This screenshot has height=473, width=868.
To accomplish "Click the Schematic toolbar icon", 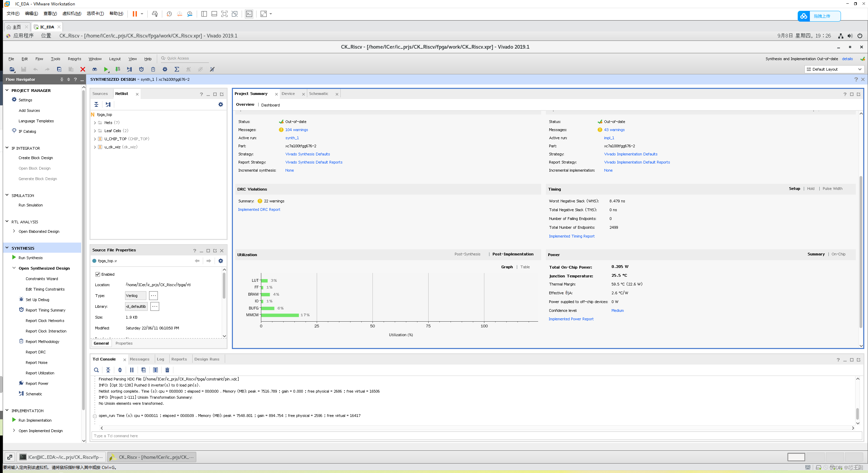I will (x=129, y=69).
